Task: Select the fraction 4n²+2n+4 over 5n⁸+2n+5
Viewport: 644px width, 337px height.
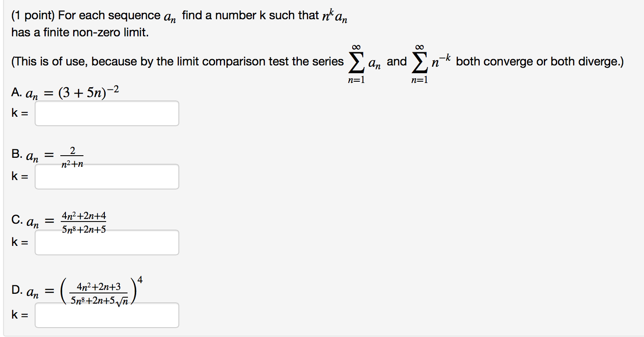Action: point(84,221)
